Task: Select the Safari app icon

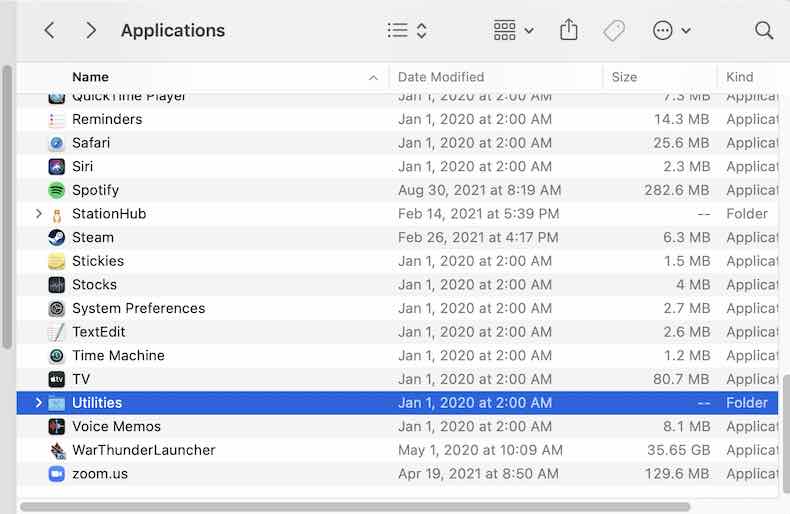Action: pos(56,143)
